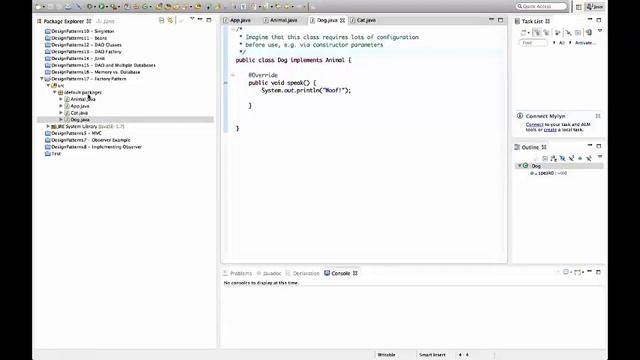Toggle Hide Non-Public Members in Outline toolbar
The width and height of the screenshot is (640, 360).
(580, 158)
